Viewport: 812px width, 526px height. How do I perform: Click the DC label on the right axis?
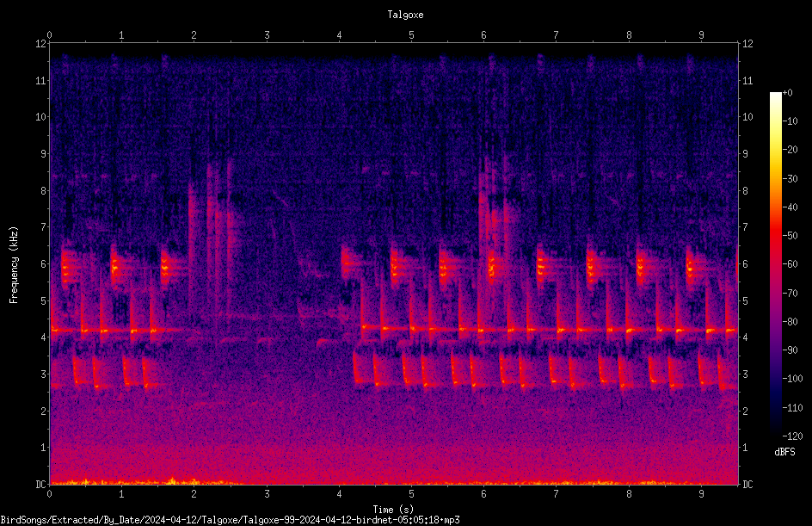747,484
